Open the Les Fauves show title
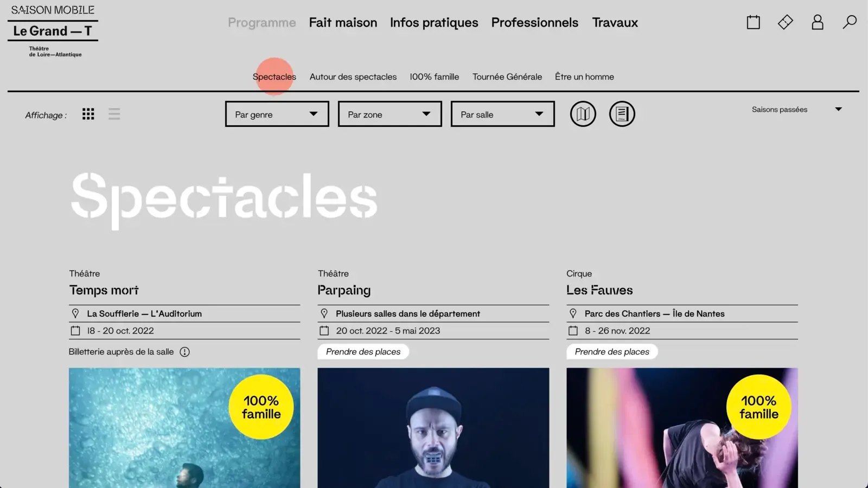The width and height of the screenshot is (868, 488). pos(599,290)
